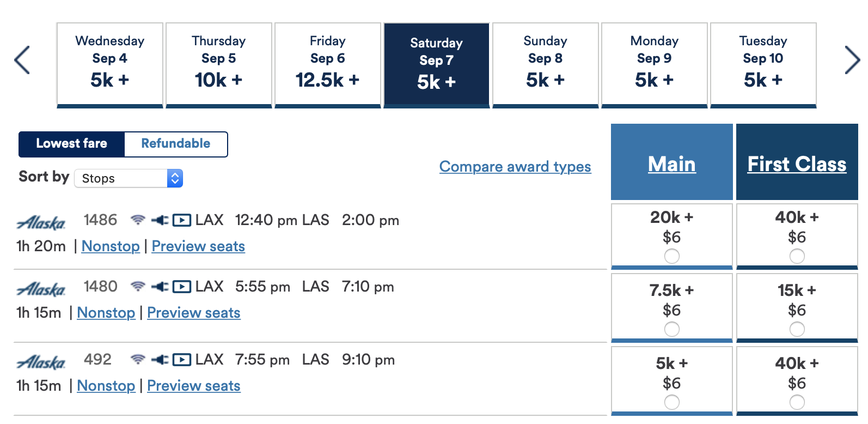Screen dimensions: 868x424
Task: Switch the fare toggle to Refundable
Action: pyautogui.click(x=175, y=144)
